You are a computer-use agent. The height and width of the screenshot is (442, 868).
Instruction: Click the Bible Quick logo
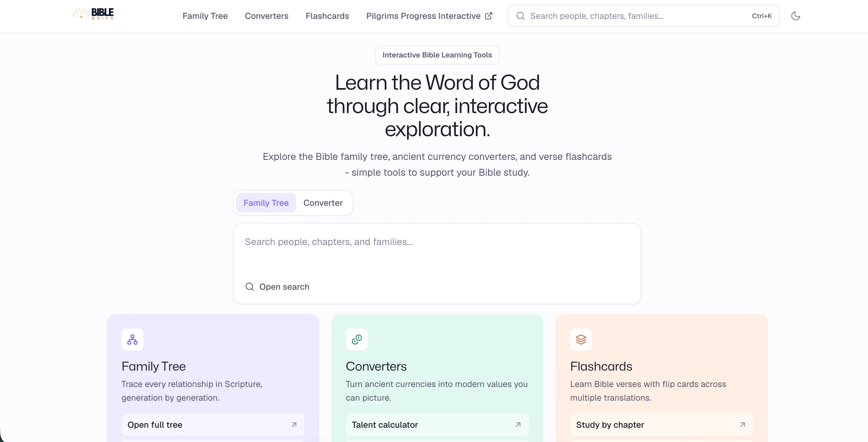[92, 14]
